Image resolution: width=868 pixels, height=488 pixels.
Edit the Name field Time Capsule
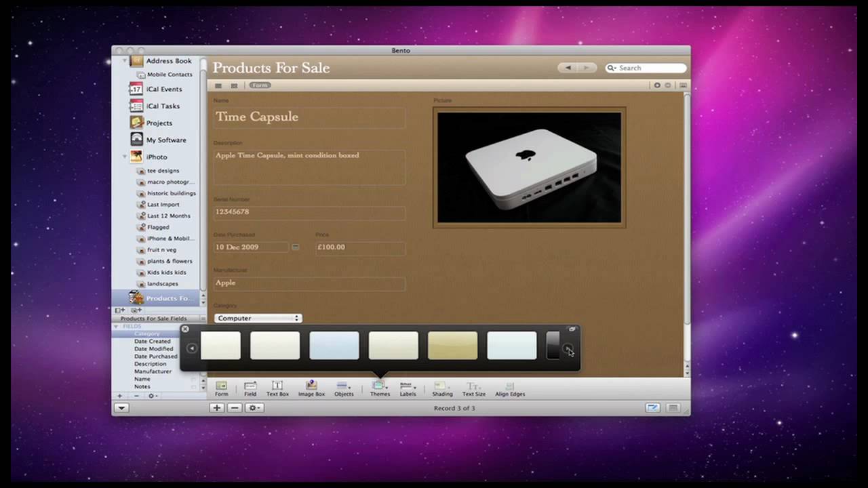(309, 117)
